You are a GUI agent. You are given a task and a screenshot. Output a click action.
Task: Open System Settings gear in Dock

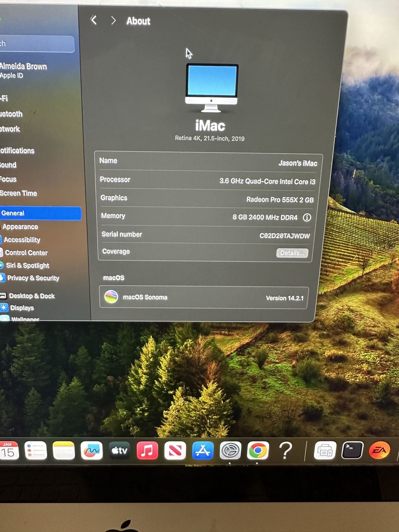[230, 451]
